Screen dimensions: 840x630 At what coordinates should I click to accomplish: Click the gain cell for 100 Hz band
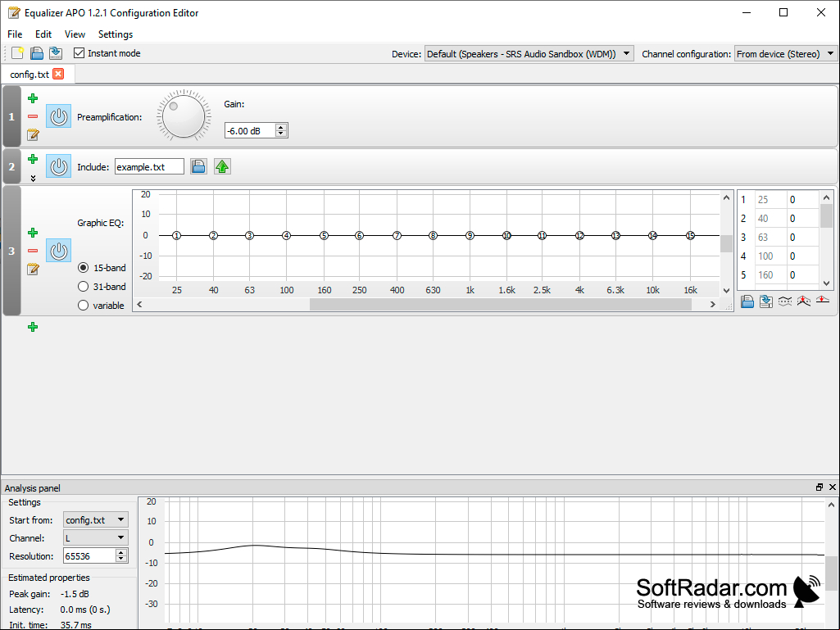point(802,256)
